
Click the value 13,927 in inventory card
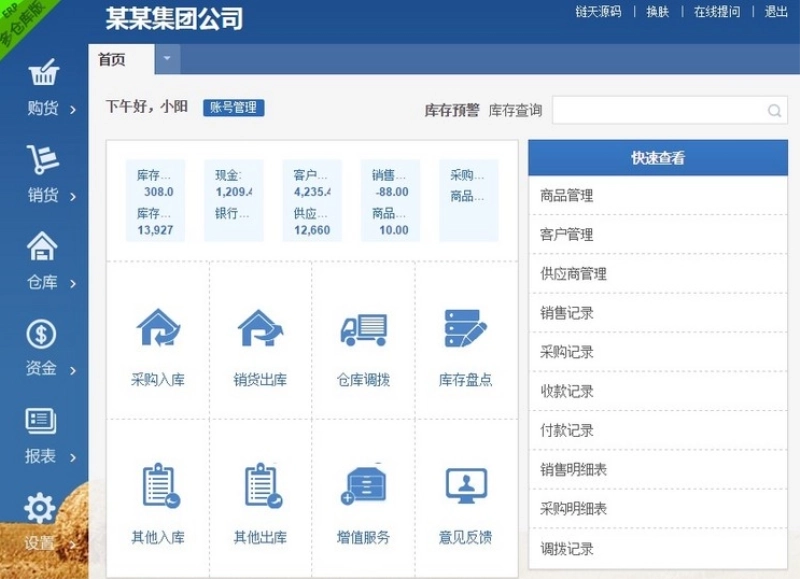coord(155,230)
